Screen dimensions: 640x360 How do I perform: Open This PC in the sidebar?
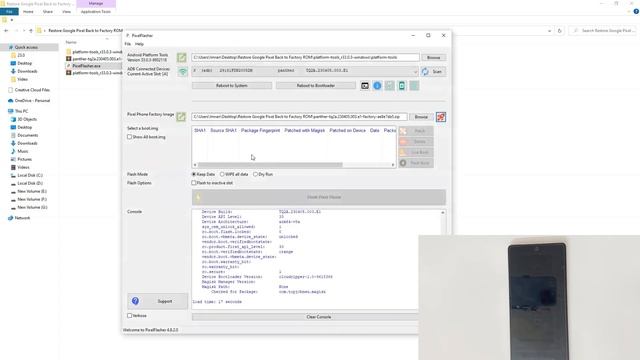coord(21,111)
